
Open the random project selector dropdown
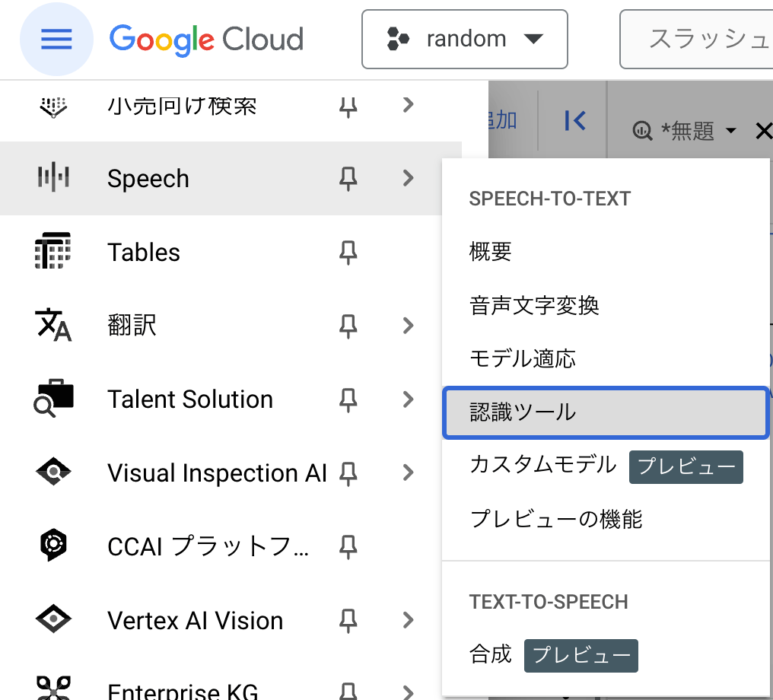click(x=464, y=39)
